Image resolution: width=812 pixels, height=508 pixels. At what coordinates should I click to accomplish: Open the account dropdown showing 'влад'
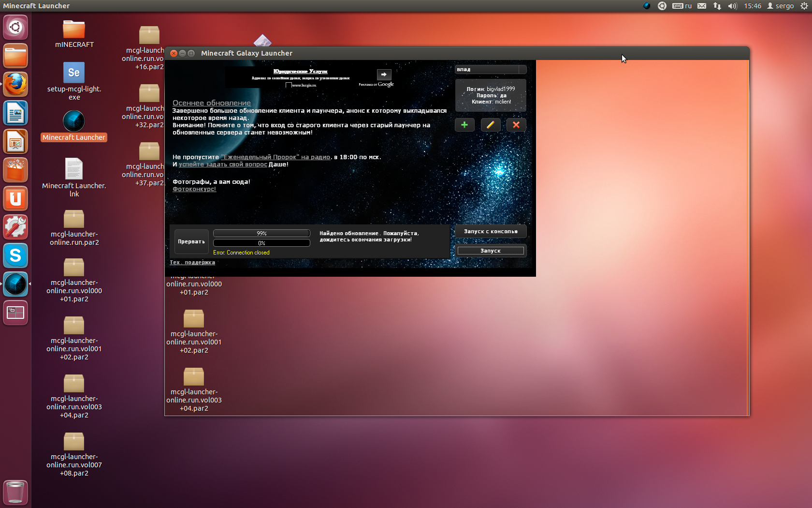490,70
